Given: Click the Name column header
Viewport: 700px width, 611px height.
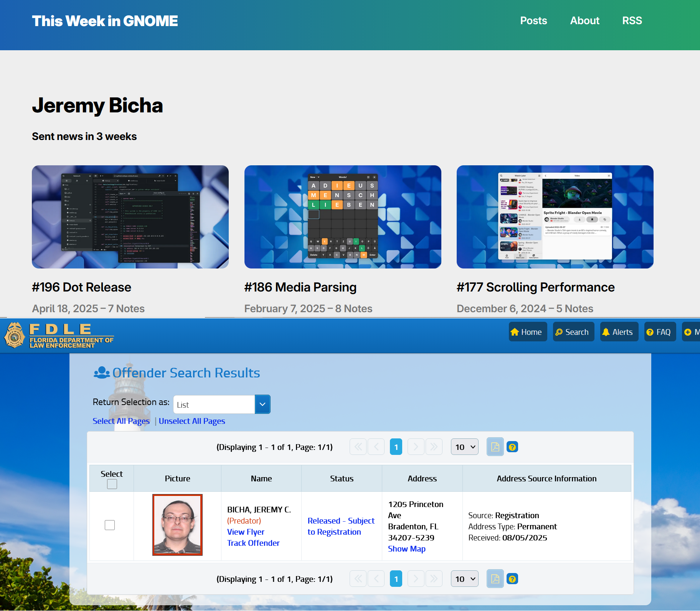Looking at the screenshot, I should click(261, 479).
